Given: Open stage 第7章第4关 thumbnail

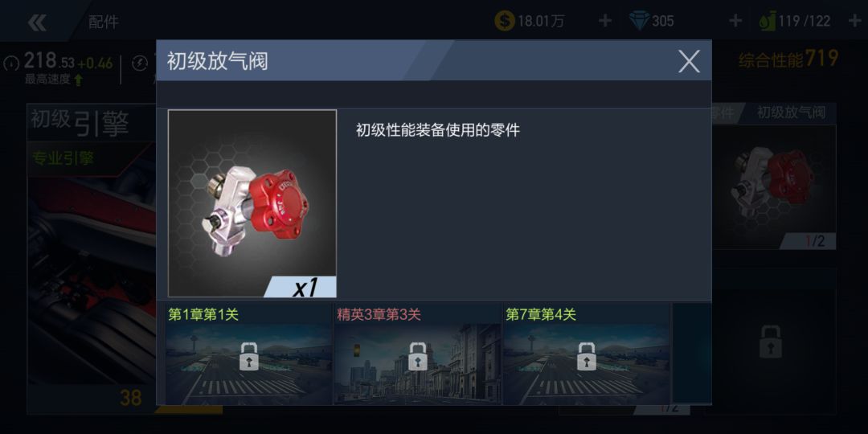Looking at the screenshot, I should pos(587,354).
